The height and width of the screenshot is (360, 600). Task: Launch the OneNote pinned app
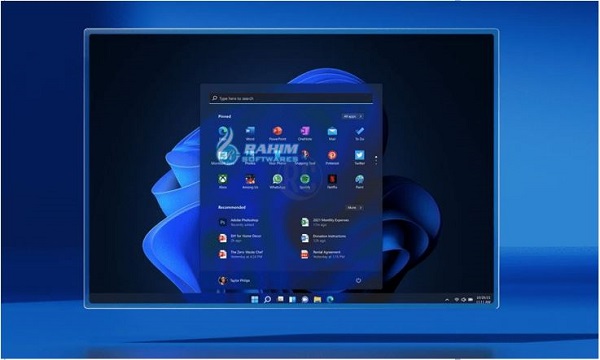pos(305,133)
